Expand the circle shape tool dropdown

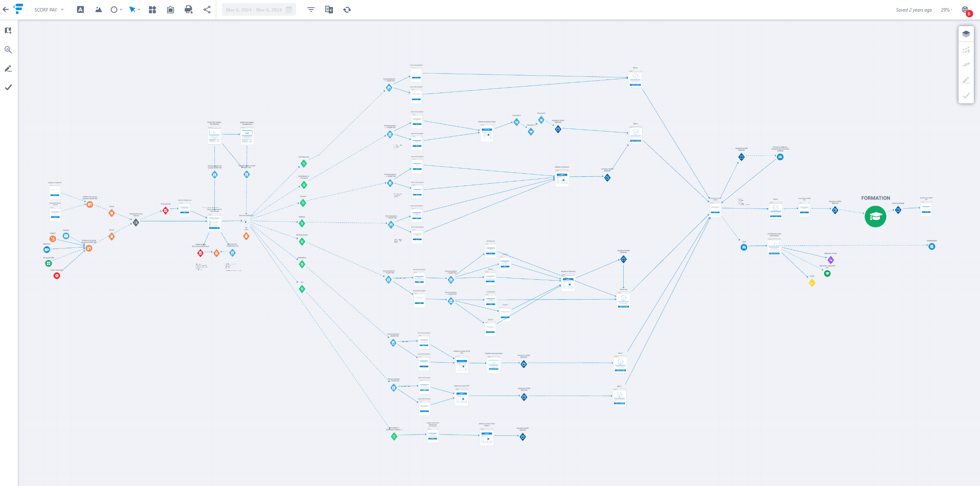[x=121, y=10]
